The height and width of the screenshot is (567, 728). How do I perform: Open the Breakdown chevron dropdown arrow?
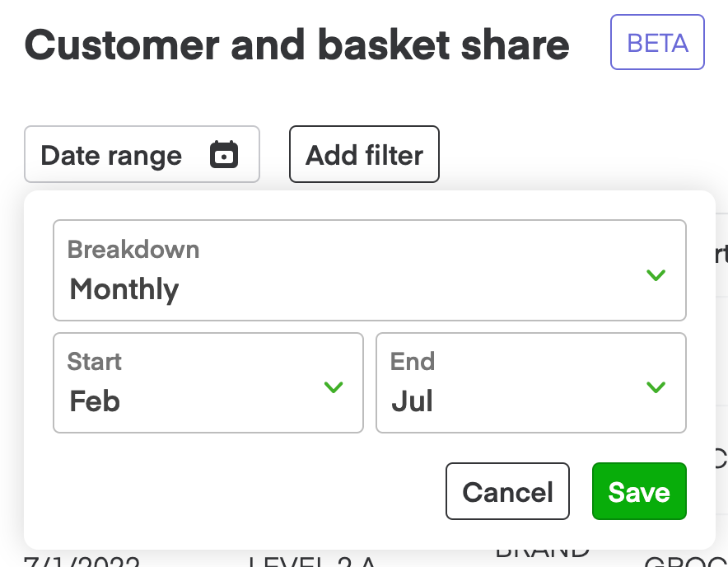click(656, 275)
